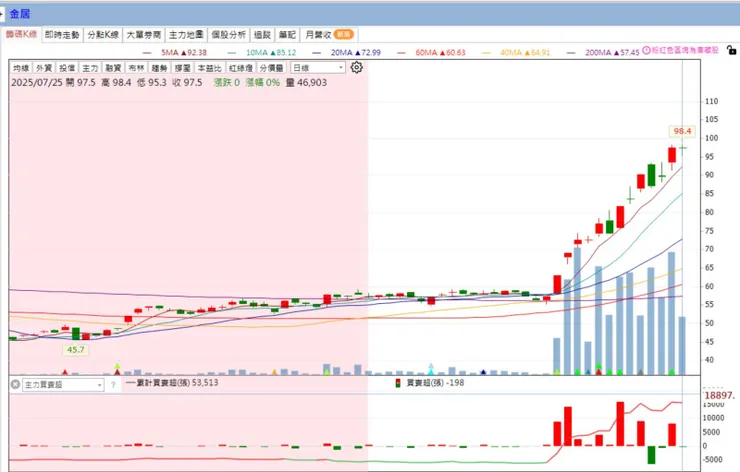Toggle the 紅綠燈 overlay button
The height and width of the screenshot is (472, 740).
click(x=241, y=68)
